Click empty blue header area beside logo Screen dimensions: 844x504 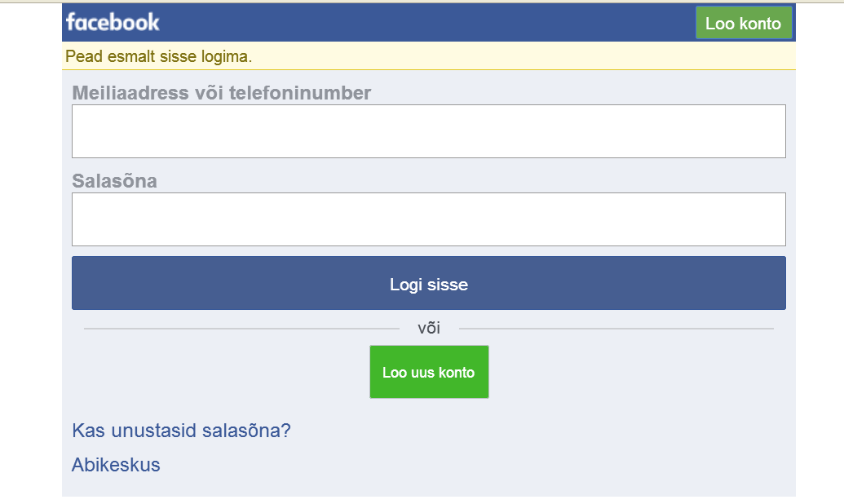pos(424,22)
